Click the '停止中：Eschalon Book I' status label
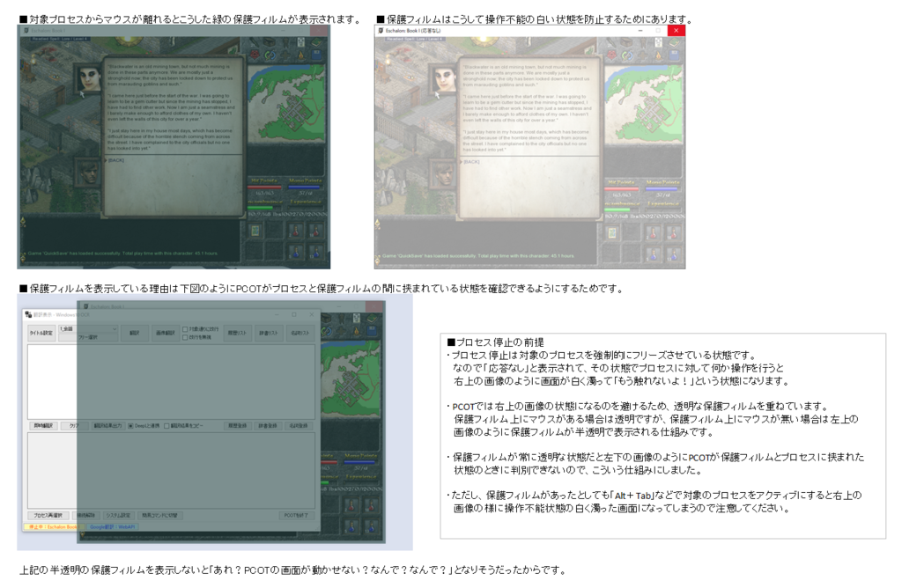The height and width of the screenshot is (588, 902). click(x=55, y=526)
